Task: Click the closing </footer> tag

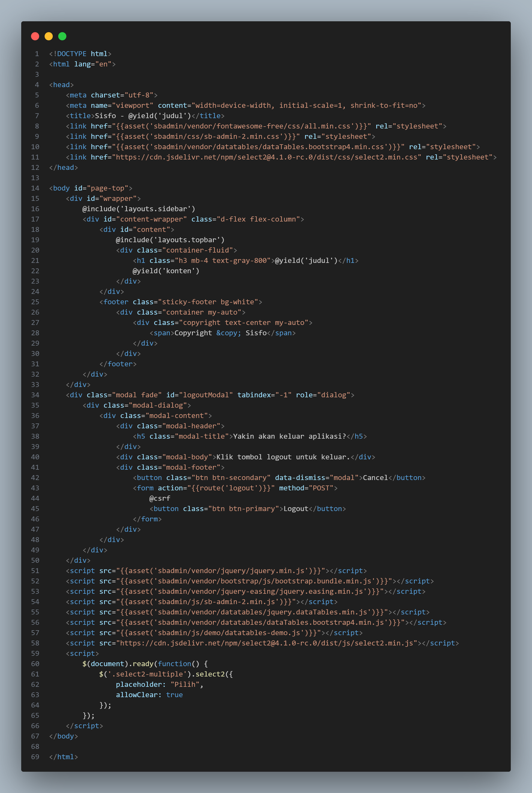Action: click(x=118, y=364)
